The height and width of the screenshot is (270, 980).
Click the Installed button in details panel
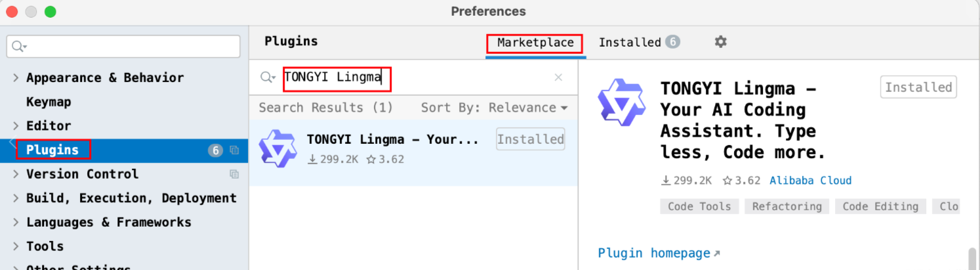(918, 87)
